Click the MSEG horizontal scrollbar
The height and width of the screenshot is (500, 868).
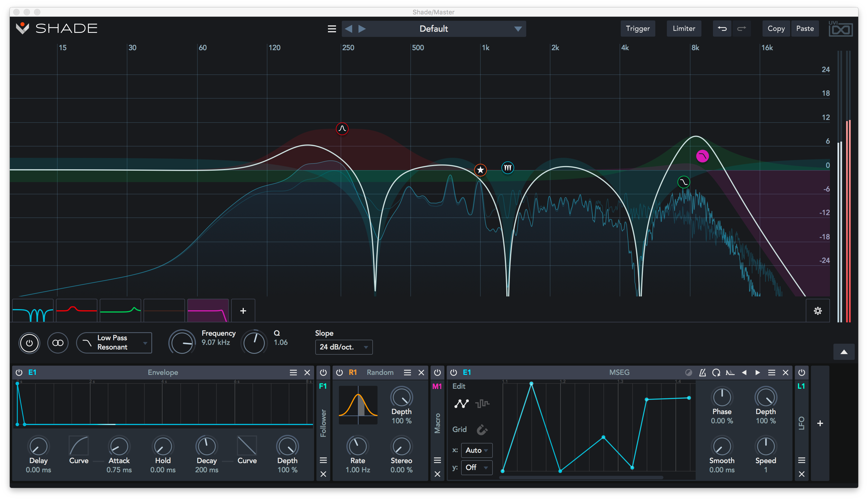pos(581,477)
